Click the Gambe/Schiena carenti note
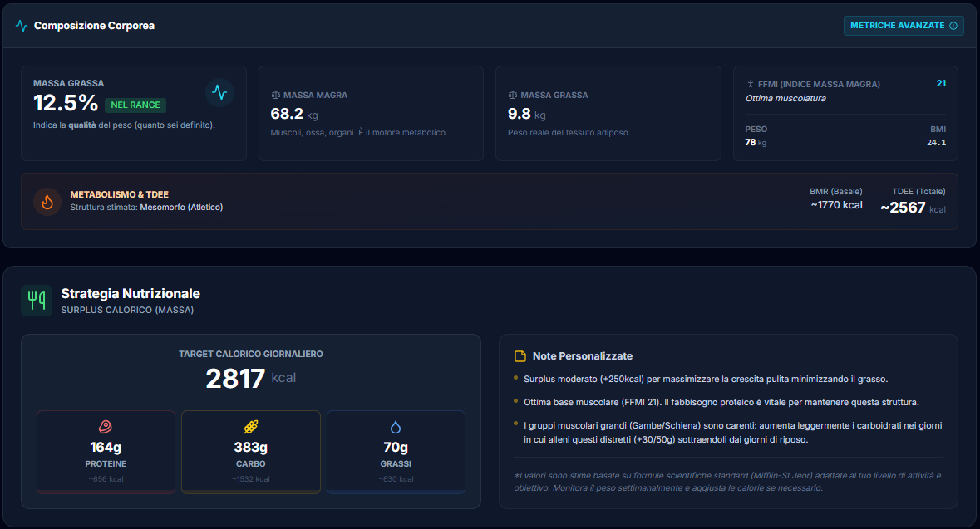Viewport: 980px width, 529px height. 732,432
